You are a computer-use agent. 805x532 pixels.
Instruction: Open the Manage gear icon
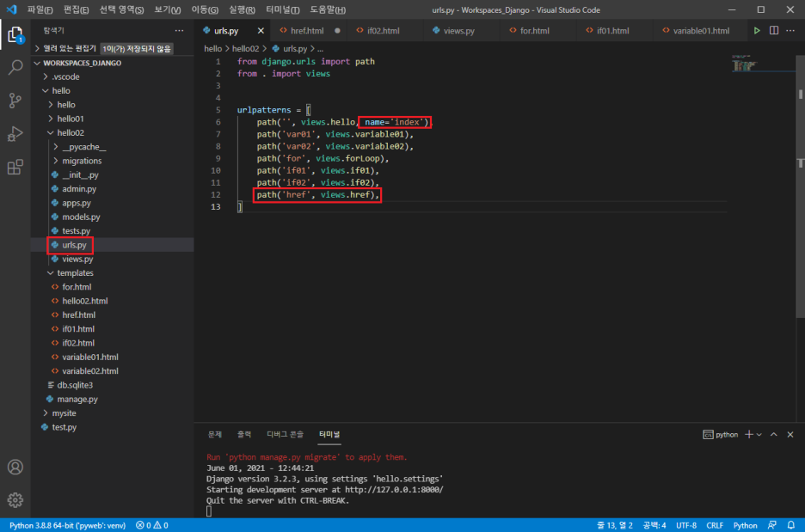tap(15, 499)
